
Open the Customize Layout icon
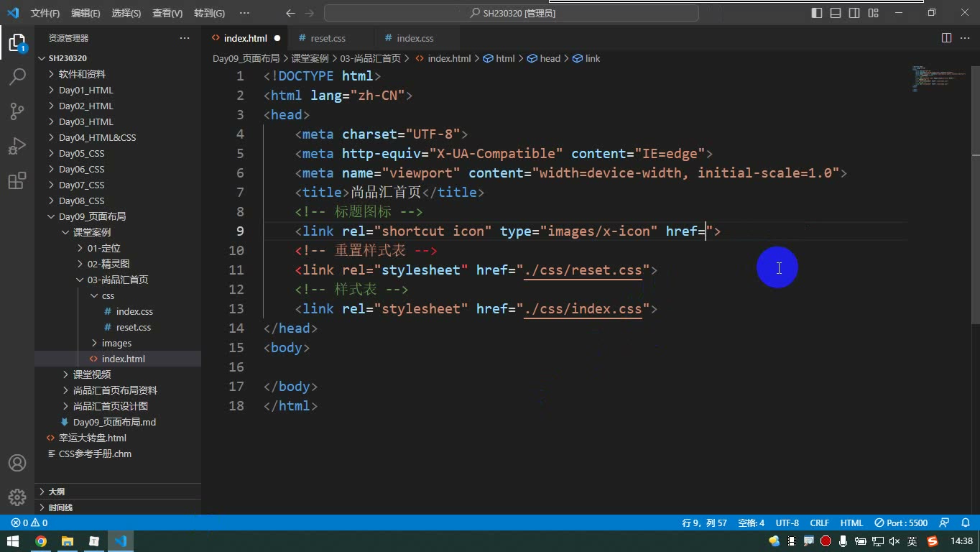873,13
